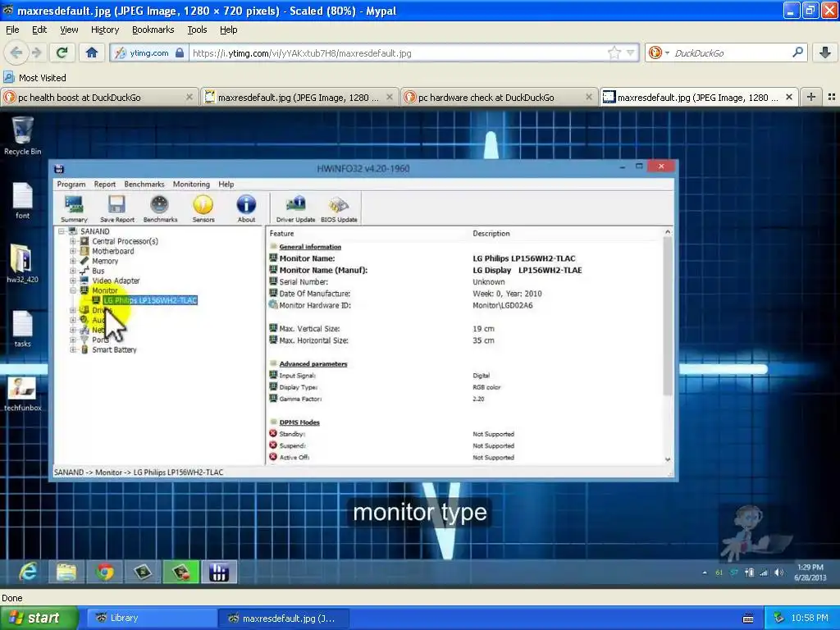The width and height of the screenshot is (840, 630).
Task: Click the File Explorer taskbar icon in image
Action: click(x=66, y=572)
